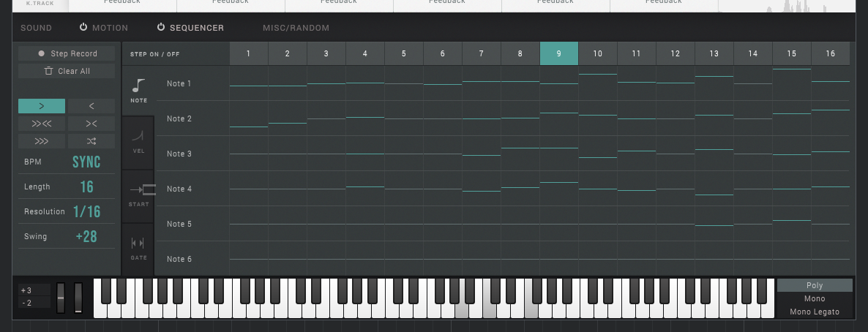Open the BPM SYNC value selector

coord(86,162)
